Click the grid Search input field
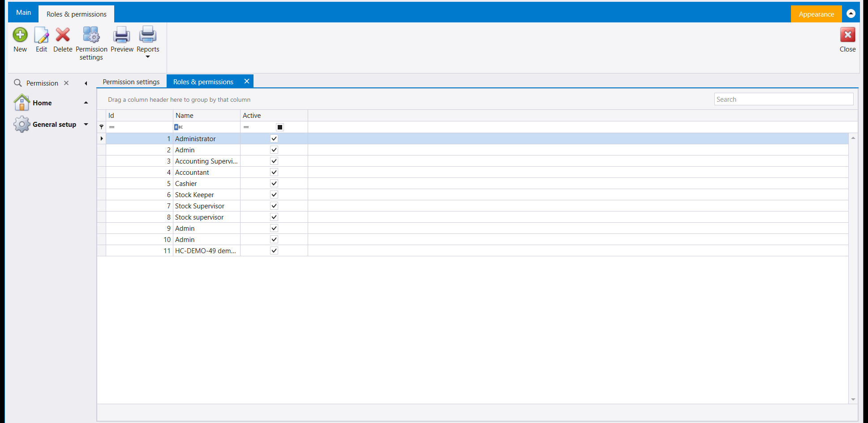Screen dimensions: 868x423 pos(784,99)
